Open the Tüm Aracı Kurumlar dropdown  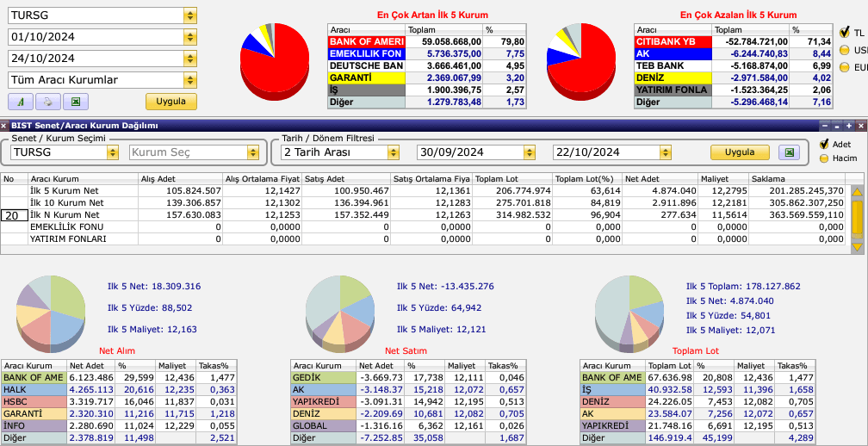tap(189, 80)
